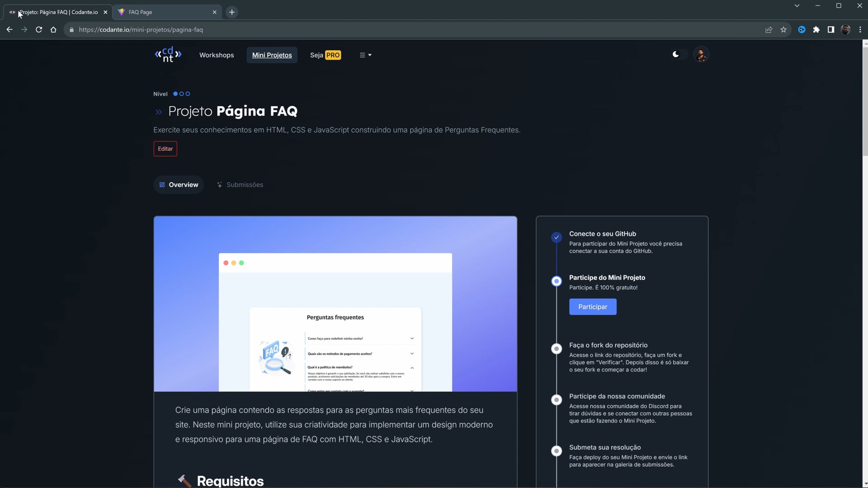The width and height of the screenshot is (868, 488).
Task: Go back to the previous page
Action: 9,30
